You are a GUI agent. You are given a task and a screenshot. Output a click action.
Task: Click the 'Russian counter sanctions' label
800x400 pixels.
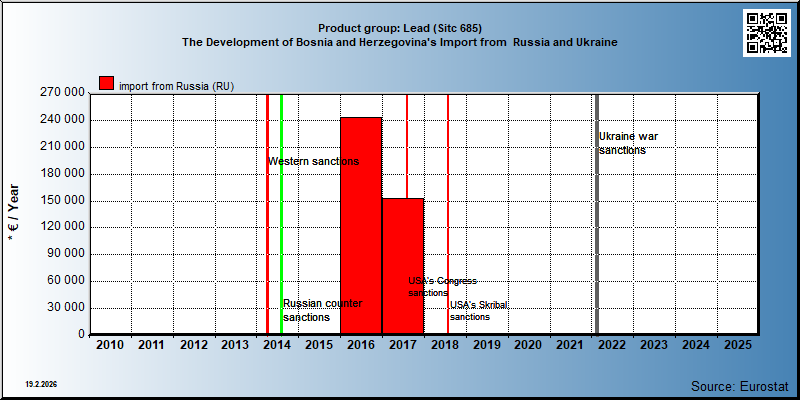[322, 310]
